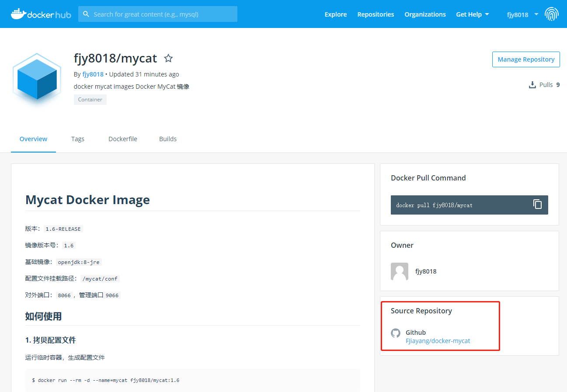Screen dimensions: 567x392
Task: Go to the Builds tab
Action: click(x=168, y=139)
